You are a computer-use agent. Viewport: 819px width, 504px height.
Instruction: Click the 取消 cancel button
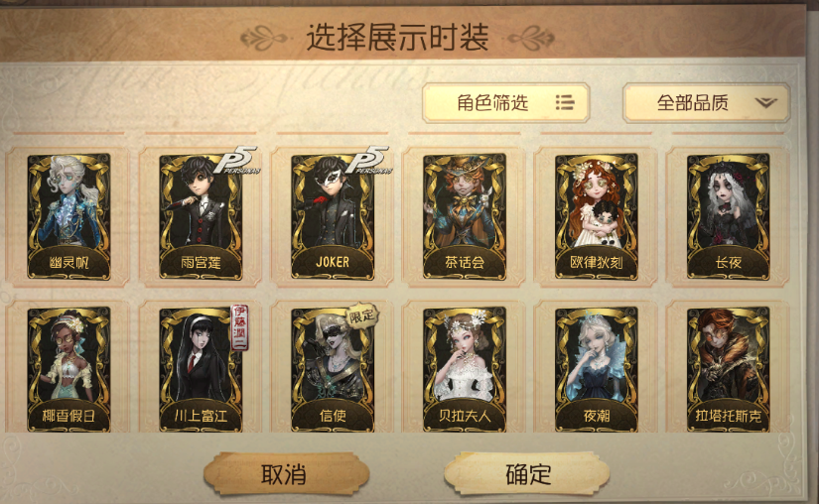click(286, 474)
